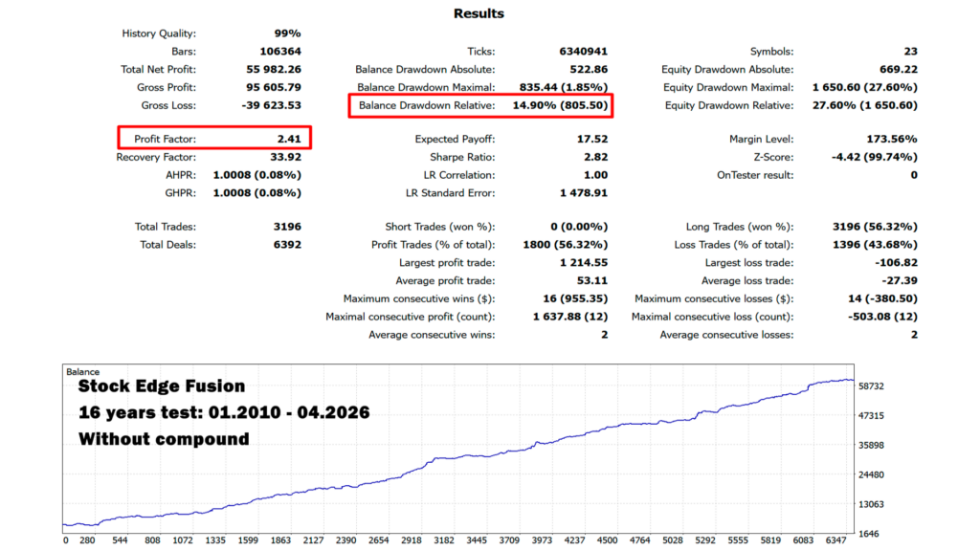Select the Long Trades value 3196 (56.32%)
The height and width of the screenshot is (551, 980).
click(x=875, y=227)
